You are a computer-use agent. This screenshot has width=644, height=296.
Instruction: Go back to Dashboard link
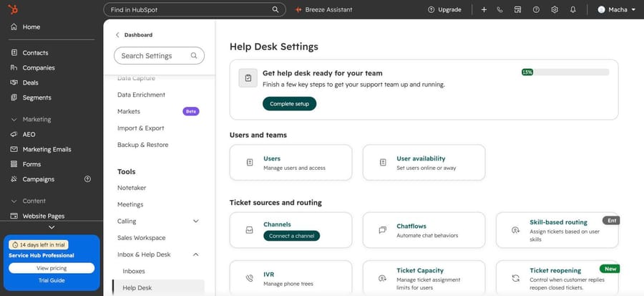[138, 35]
